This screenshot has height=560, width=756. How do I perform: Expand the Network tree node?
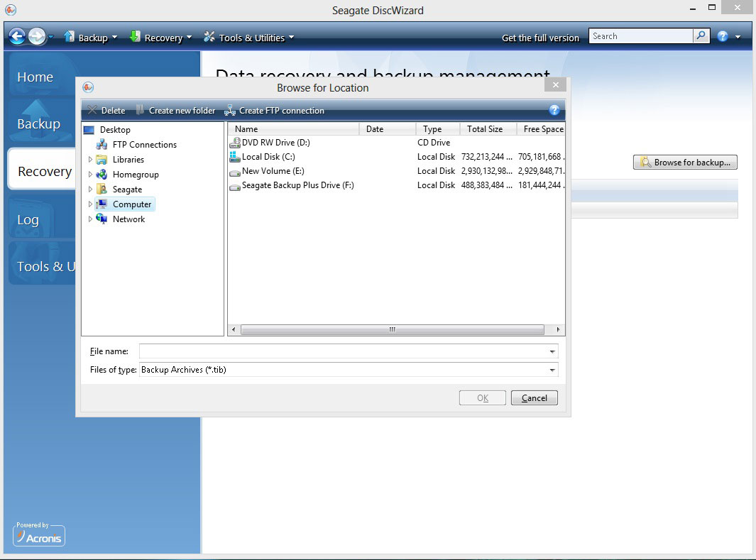pyautogui.click(x=90, y=219)
